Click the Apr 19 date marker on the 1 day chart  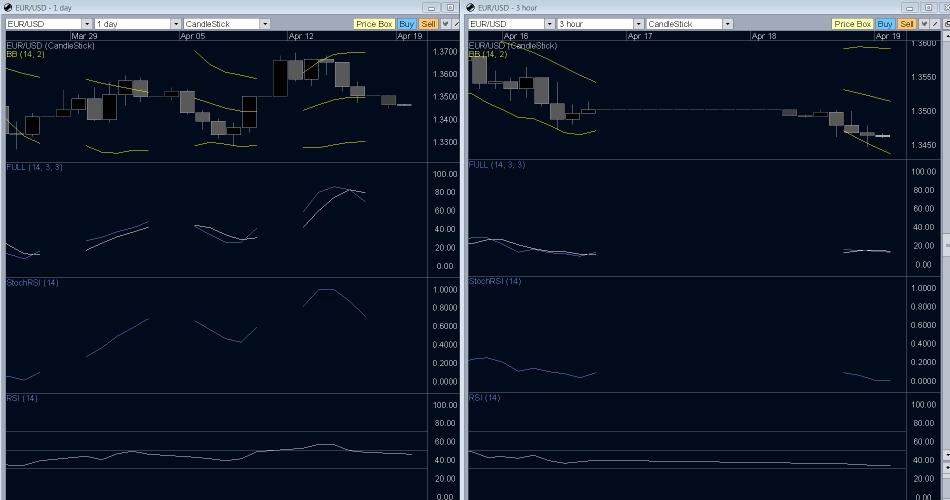410,36
